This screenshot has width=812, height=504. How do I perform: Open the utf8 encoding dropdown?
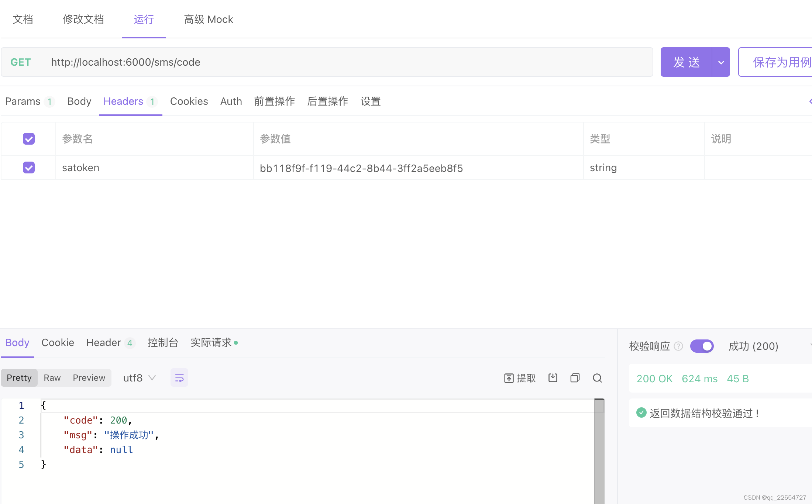[x=140, y=377]
